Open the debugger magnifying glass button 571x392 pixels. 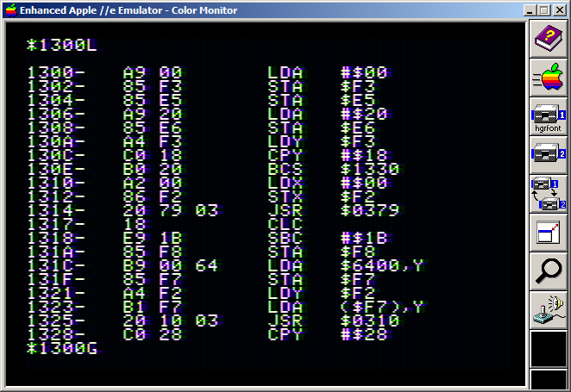pyautogui.click(x=548, y=272)
